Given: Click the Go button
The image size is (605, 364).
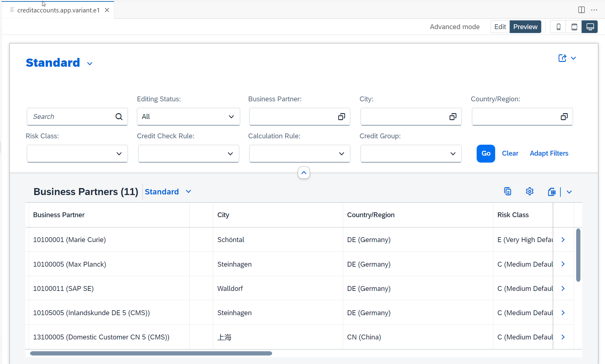Looking at the screenshot, I should (486, 153).
